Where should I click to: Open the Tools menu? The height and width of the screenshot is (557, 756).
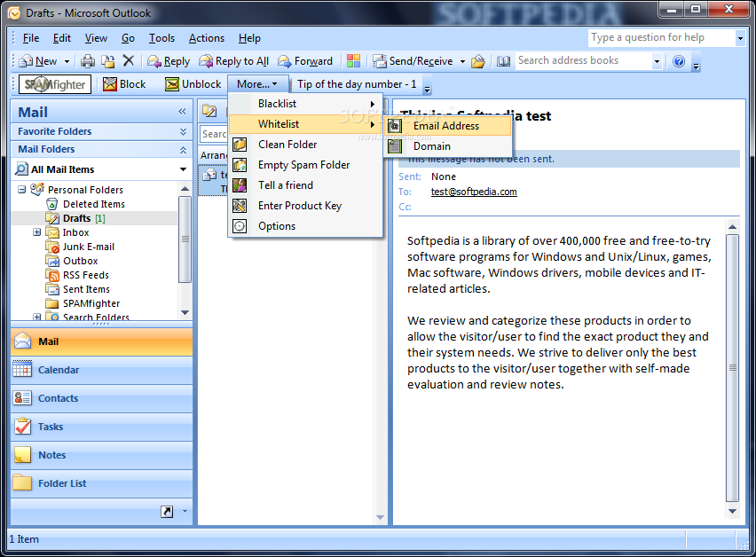[x=161, y=38]
